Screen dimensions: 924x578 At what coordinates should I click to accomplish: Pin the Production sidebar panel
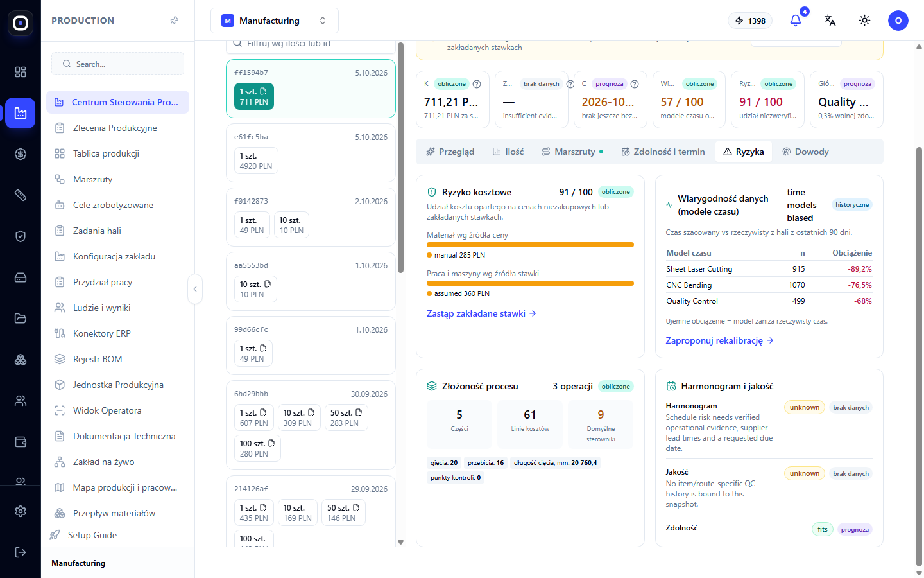(x=174, y=21)
